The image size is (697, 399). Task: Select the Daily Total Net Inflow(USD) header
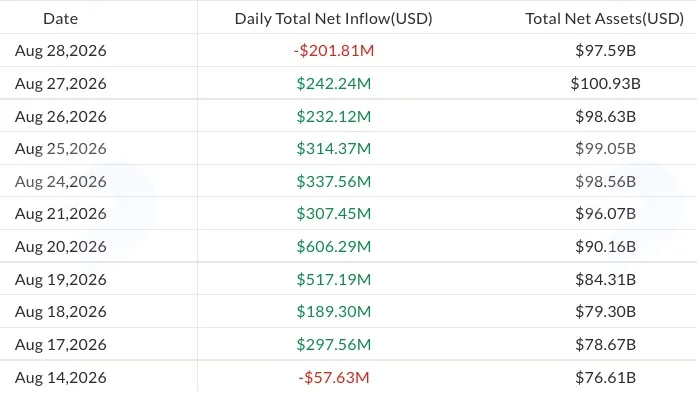pyautogui.click(x=333, y=19)
